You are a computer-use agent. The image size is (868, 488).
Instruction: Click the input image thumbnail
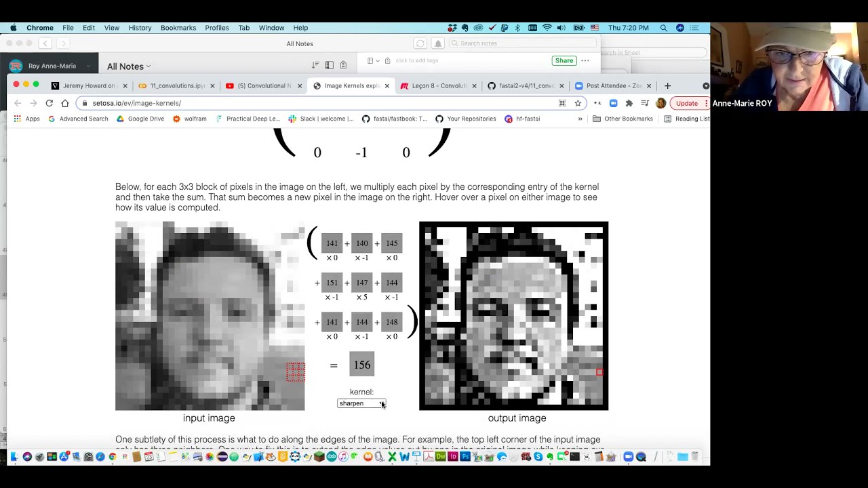[210, 316]
